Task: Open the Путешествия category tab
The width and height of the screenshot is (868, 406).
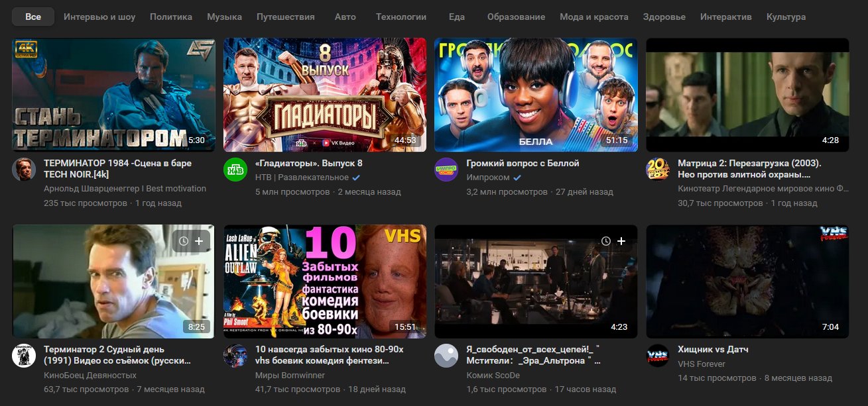Action: click(x=286, y=17)
